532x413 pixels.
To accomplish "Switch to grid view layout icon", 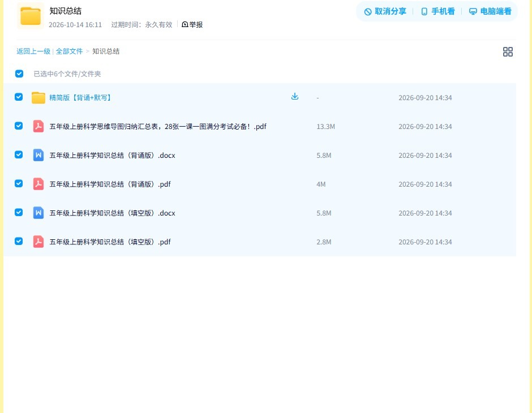I will point(508,51).
